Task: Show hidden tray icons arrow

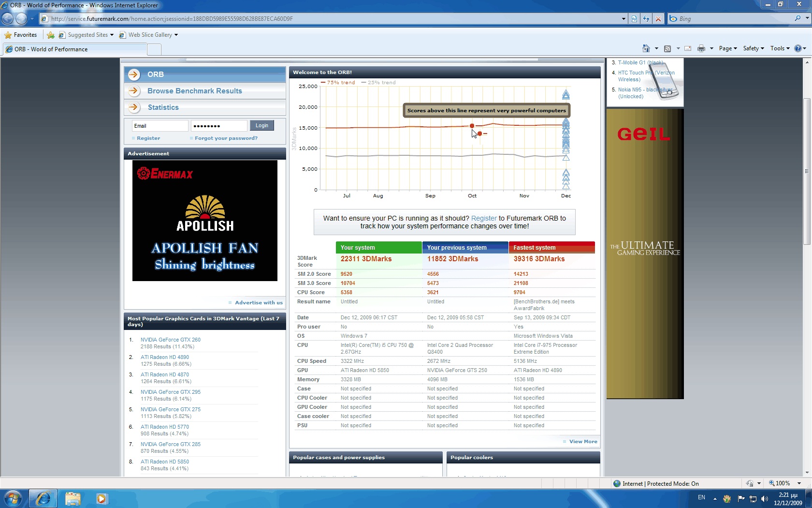Action: 715,498
